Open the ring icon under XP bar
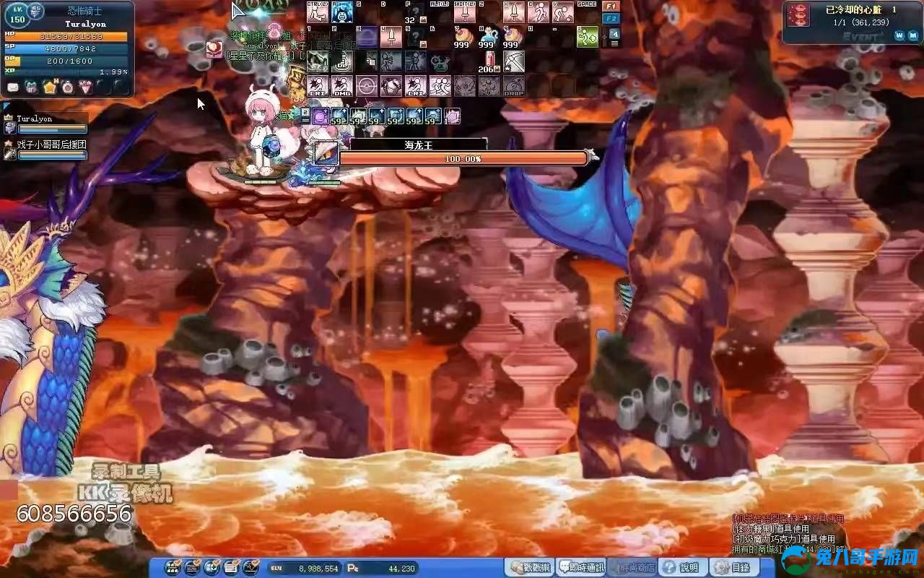The image size is (924, 578). [67, 87]
